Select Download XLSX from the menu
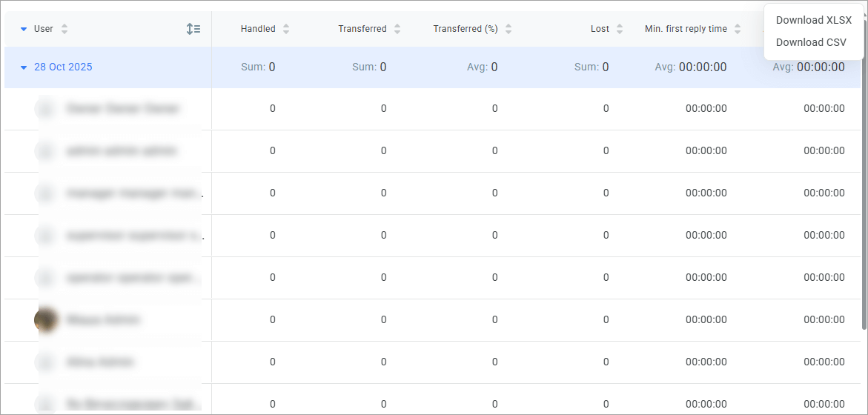Image resolution: width=868 pixels, height=415 pixels. 813,20
